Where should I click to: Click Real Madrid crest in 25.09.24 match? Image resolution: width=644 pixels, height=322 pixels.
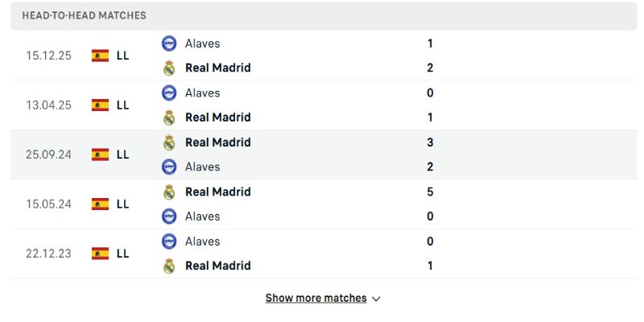pos(169,142)
